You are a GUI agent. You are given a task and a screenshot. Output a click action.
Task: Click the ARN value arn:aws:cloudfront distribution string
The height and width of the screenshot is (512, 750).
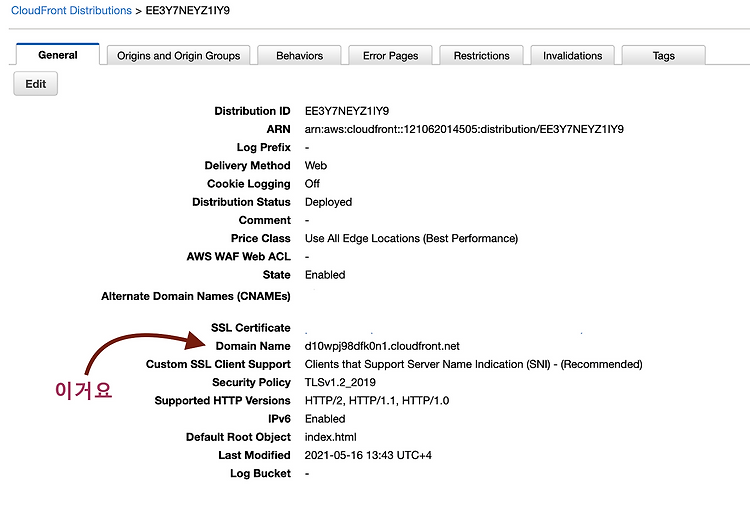click(464, 129)
